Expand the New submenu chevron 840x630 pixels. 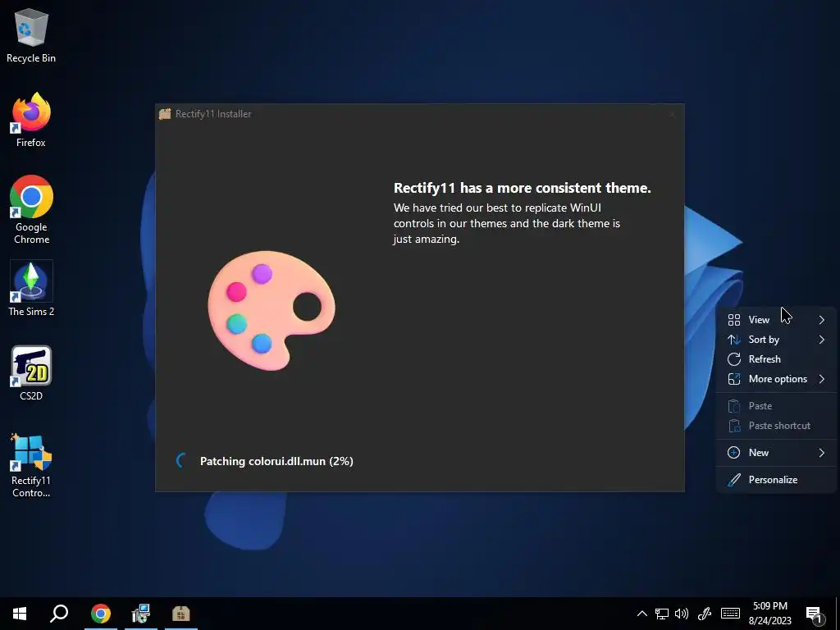[x=821, y=453]
